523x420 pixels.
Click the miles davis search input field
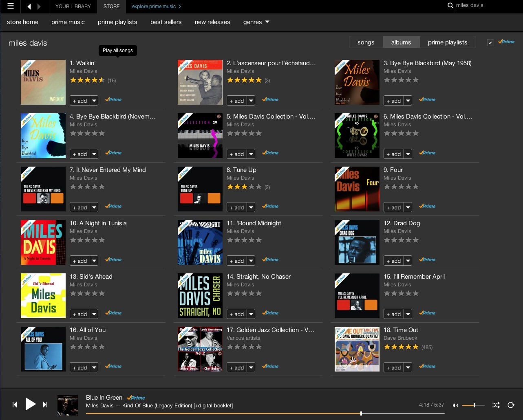click(485, 5)
